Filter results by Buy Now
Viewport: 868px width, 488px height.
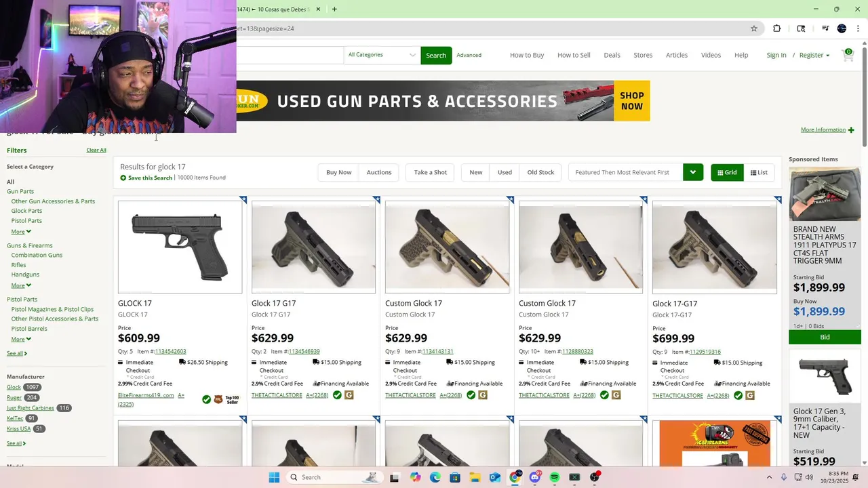coord(338,172)
